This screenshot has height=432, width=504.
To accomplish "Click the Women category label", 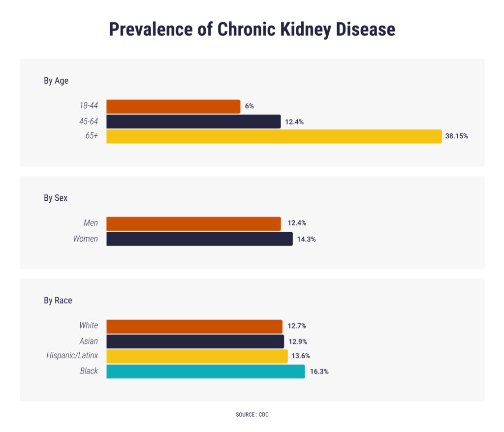I will coord(86,239).
